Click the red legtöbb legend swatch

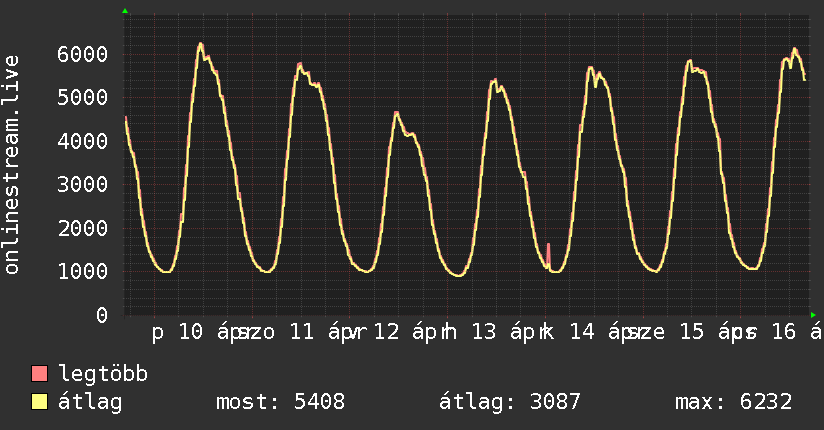tap(40, 375)
